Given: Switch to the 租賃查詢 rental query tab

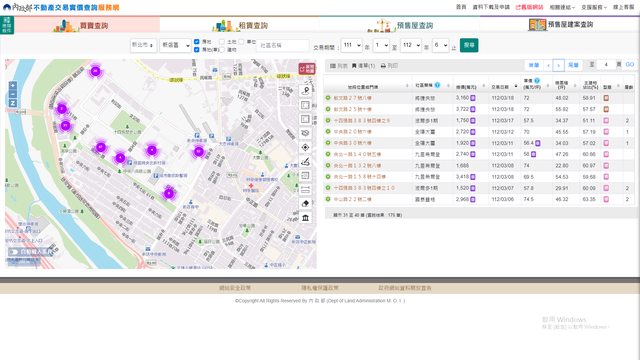Looking at the screenshot, I should [240, 25].
